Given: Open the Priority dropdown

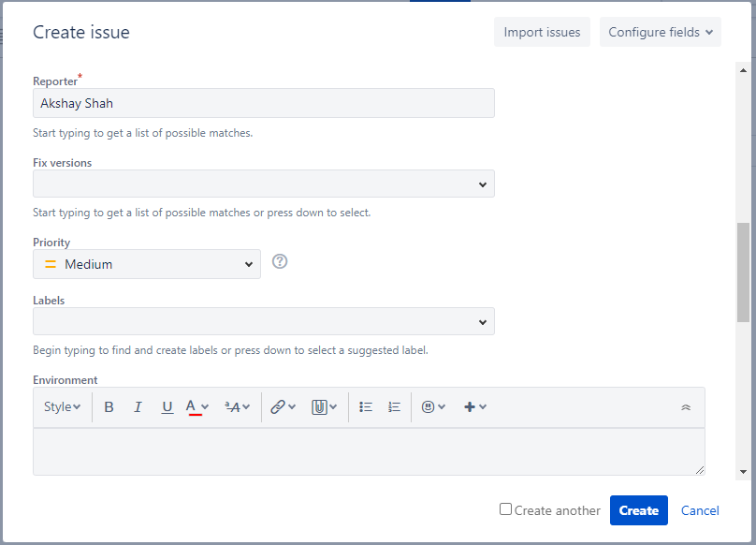Looking at the screenshot, I should [146, 264].
